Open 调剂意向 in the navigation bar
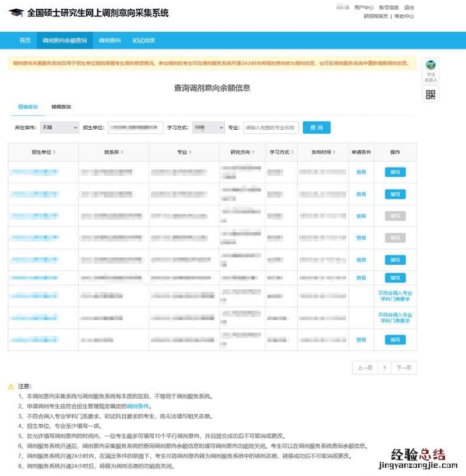The width and height of the screenshot is (466, 476). (x=110, y=41)
